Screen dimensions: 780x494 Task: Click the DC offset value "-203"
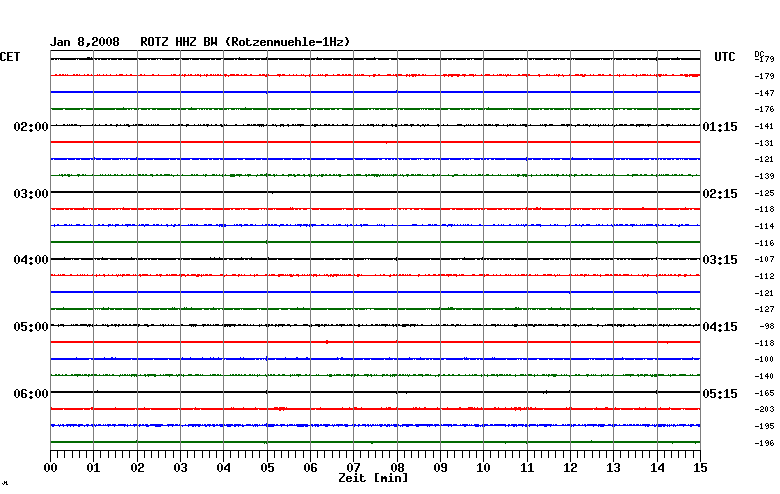click(765, 409)
